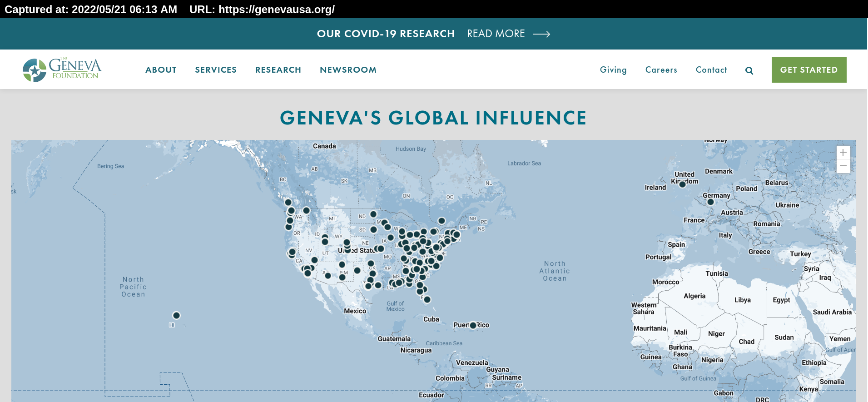Click the Canada label on the map

tap(324, 146)
